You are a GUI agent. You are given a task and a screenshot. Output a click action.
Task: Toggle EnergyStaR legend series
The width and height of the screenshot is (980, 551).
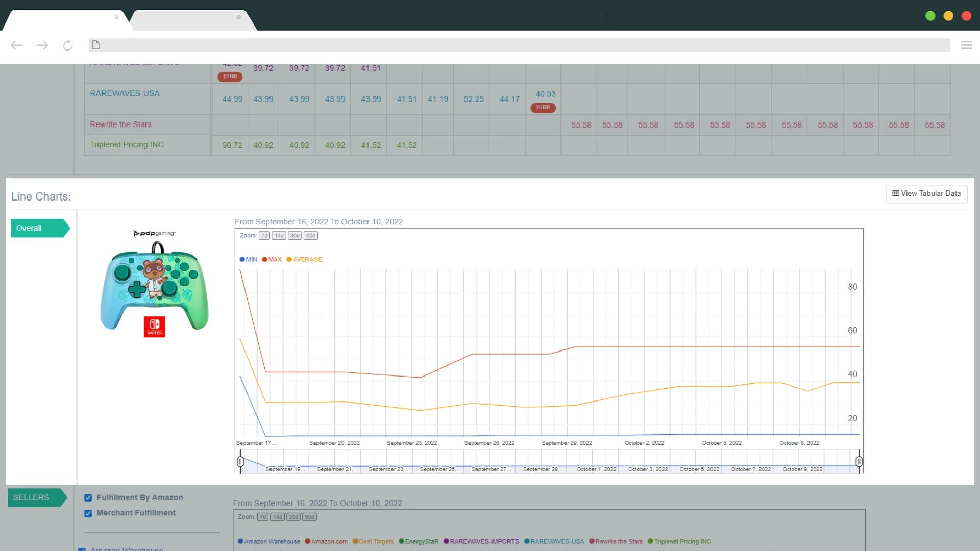(x=419, y=542)
